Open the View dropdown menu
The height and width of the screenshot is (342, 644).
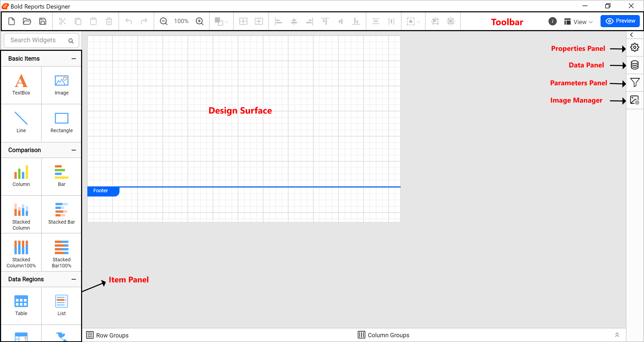(x=578, y=22)
